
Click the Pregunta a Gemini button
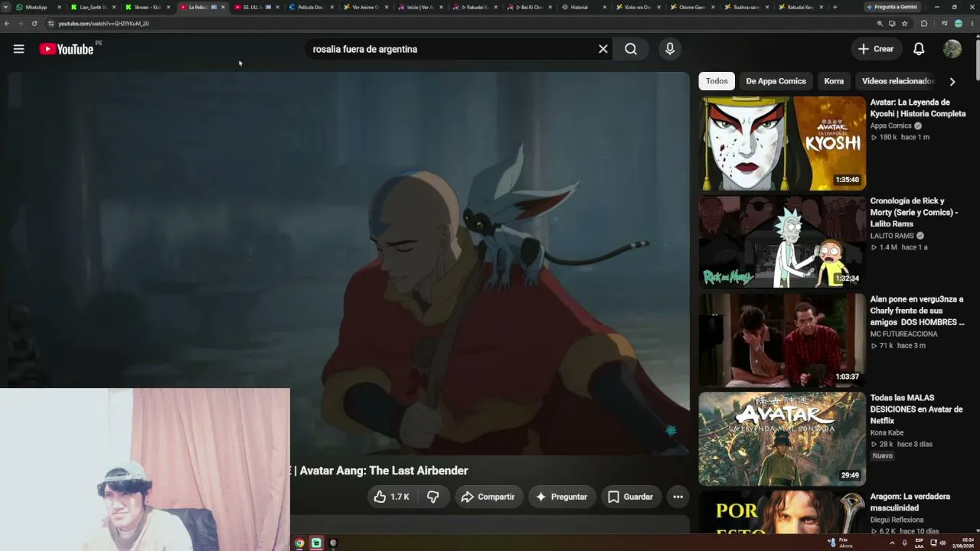891,7
